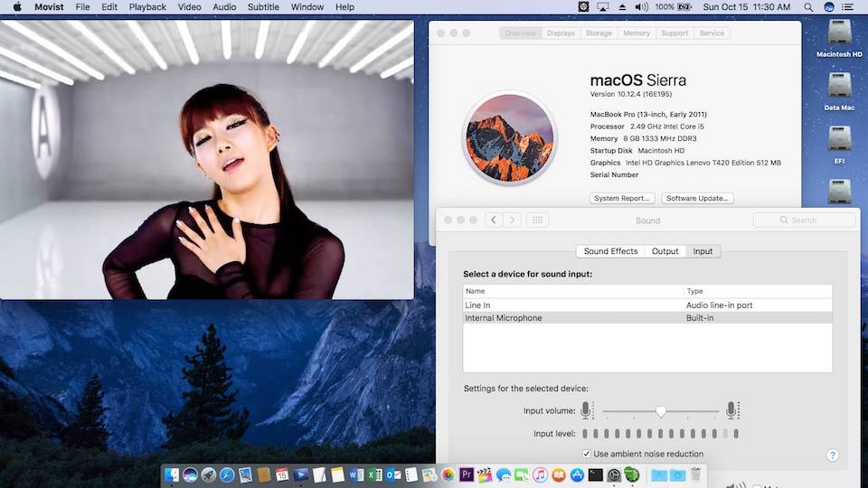Click search field in Sound preferences

804,221
